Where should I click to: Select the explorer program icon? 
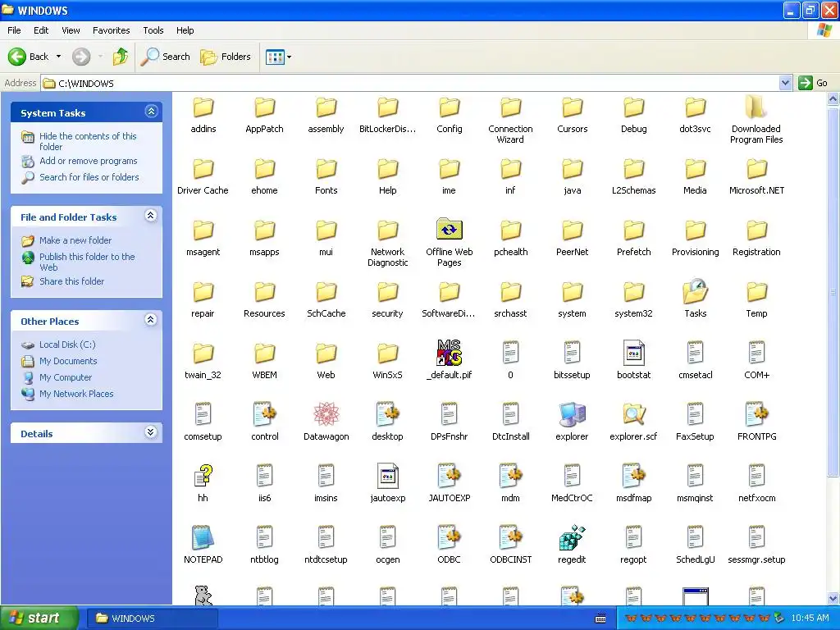[572, 414]
